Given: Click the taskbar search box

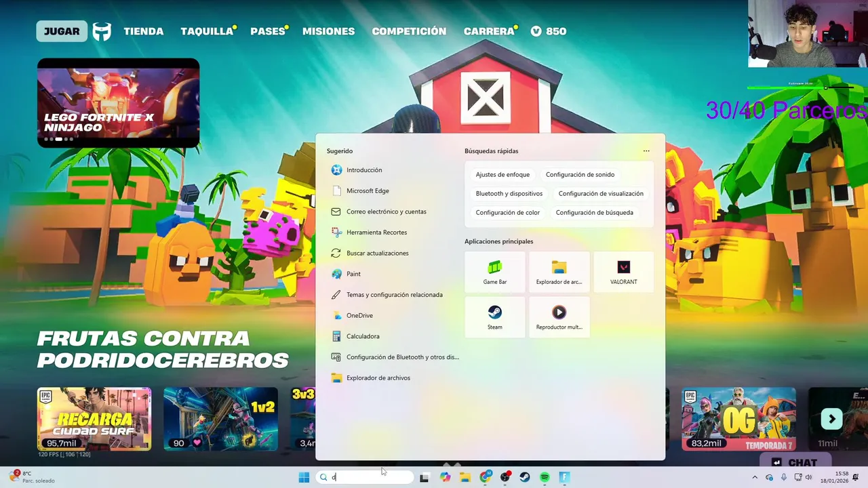Looking at the screenshot, I should [365, 477].
